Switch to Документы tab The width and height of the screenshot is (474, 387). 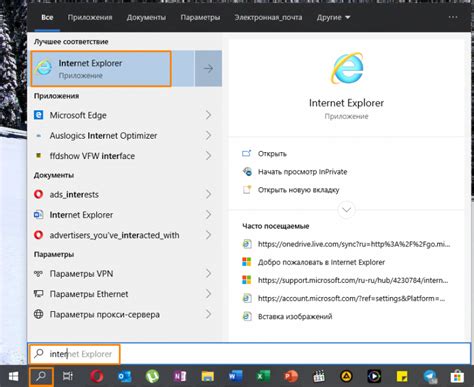(146, 17)
